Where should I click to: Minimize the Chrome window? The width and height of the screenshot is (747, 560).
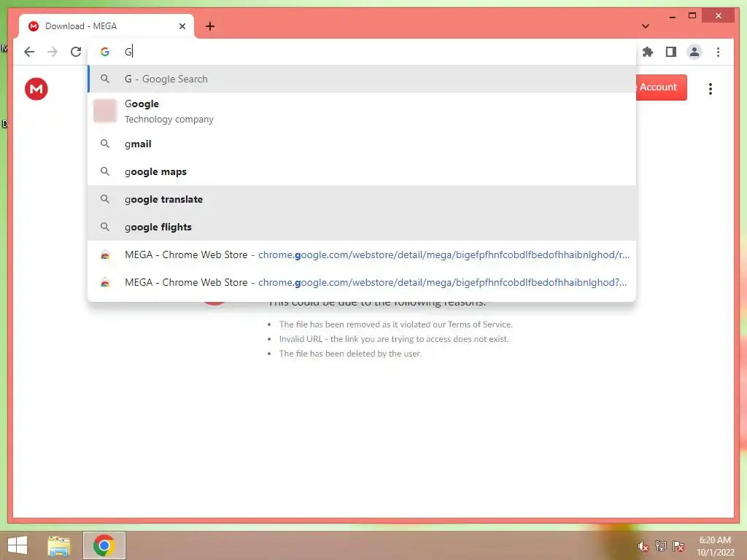click(x=672, y=17)
